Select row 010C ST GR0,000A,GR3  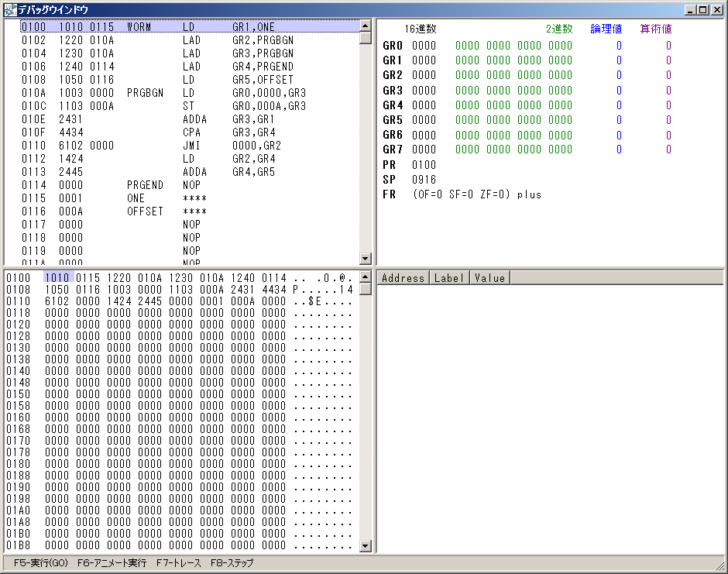tap(191, 106)
